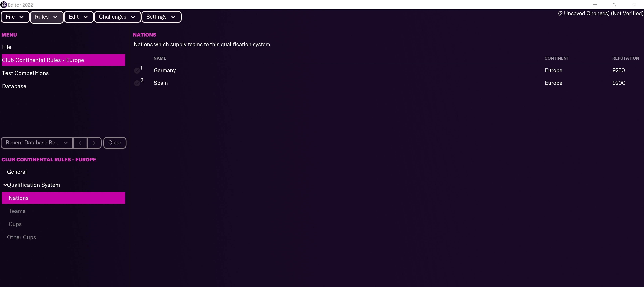Click the back navigation arrow button
The image size is (644, 287).
(80, 143)
